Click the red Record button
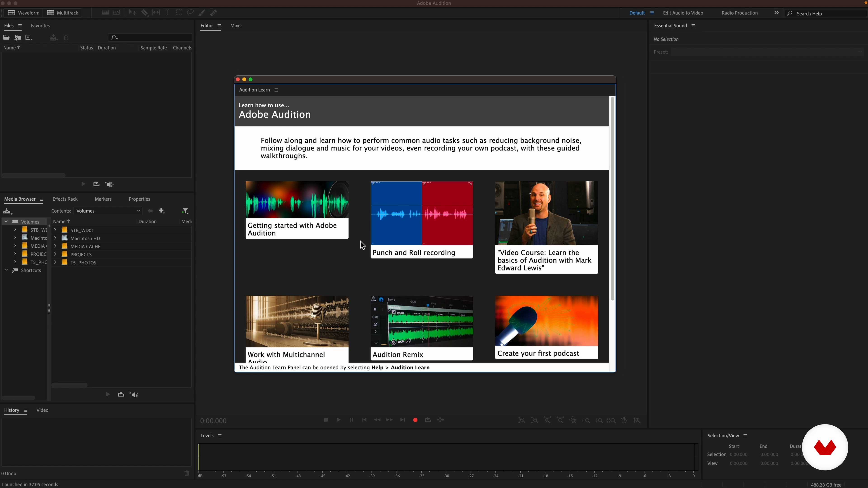 [x=415, y=420]
